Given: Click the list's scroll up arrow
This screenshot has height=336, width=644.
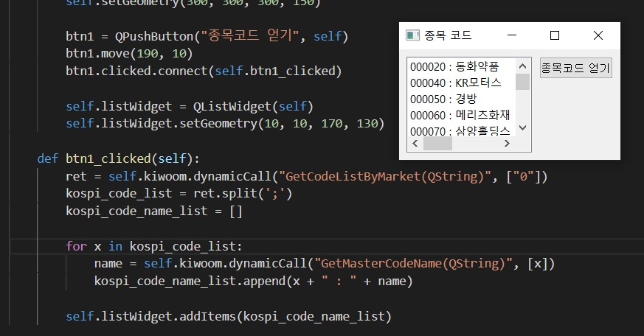Looking at the screenshot, I should pyautogui.click(x=522, y=66).
